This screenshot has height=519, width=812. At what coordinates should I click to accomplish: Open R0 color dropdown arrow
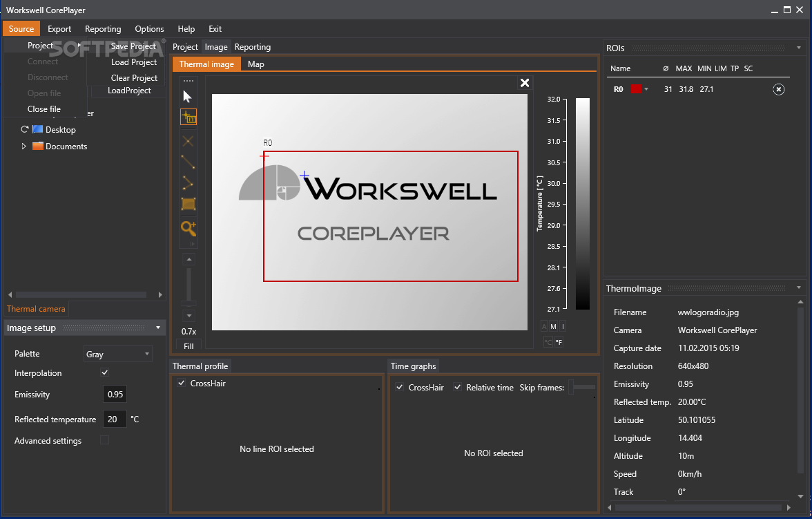646,89
